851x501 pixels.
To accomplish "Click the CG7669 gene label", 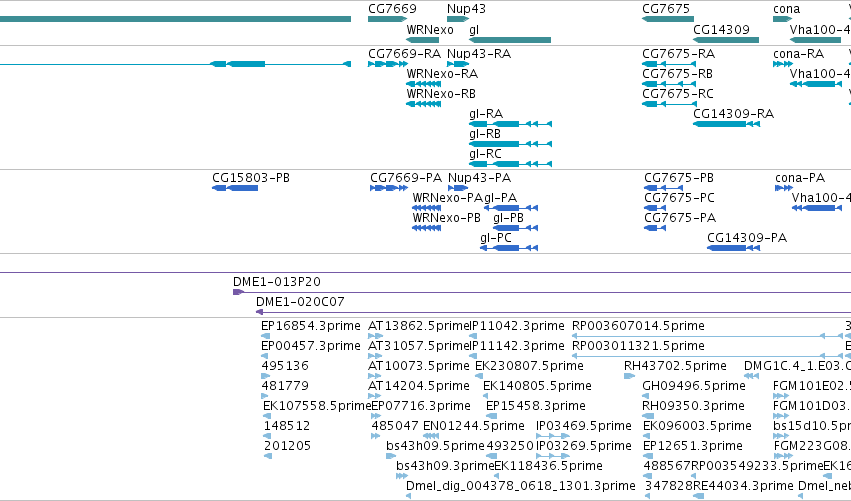I will (x=392, y=9).
